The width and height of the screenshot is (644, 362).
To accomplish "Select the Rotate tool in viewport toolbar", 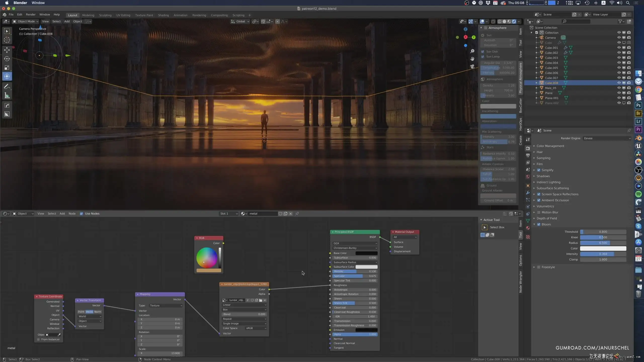I will pyautogui.click(x=7, y=59).
